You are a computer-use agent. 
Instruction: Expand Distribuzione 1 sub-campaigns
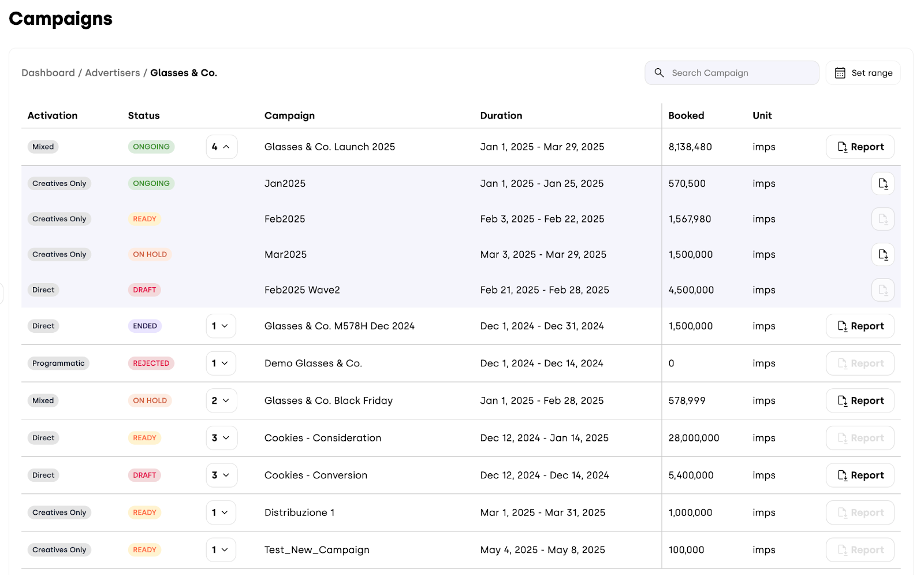pyautogui.click(x=221, y=512)
